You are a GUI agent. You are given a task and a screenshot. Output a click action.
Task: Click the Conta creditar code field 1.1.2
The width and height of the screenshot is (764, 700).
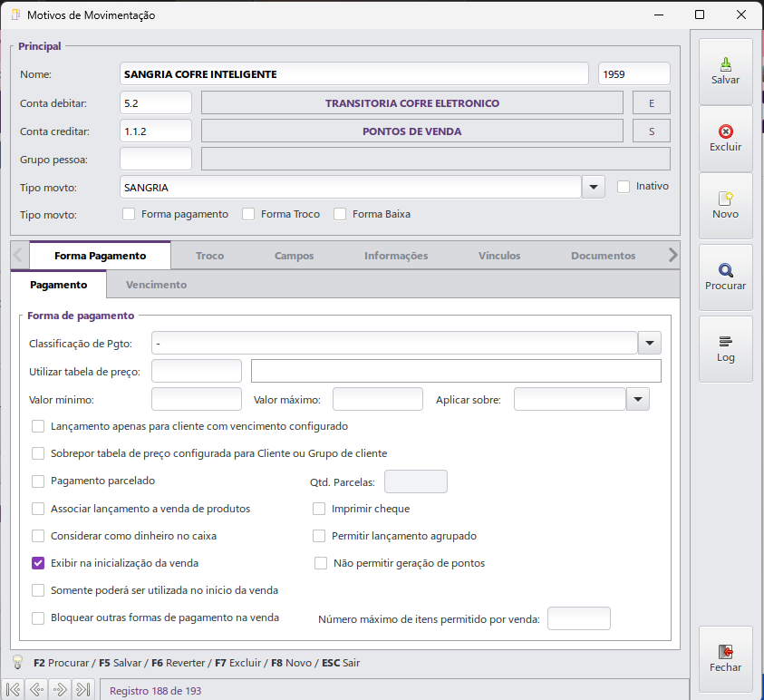tap(156, 131)
